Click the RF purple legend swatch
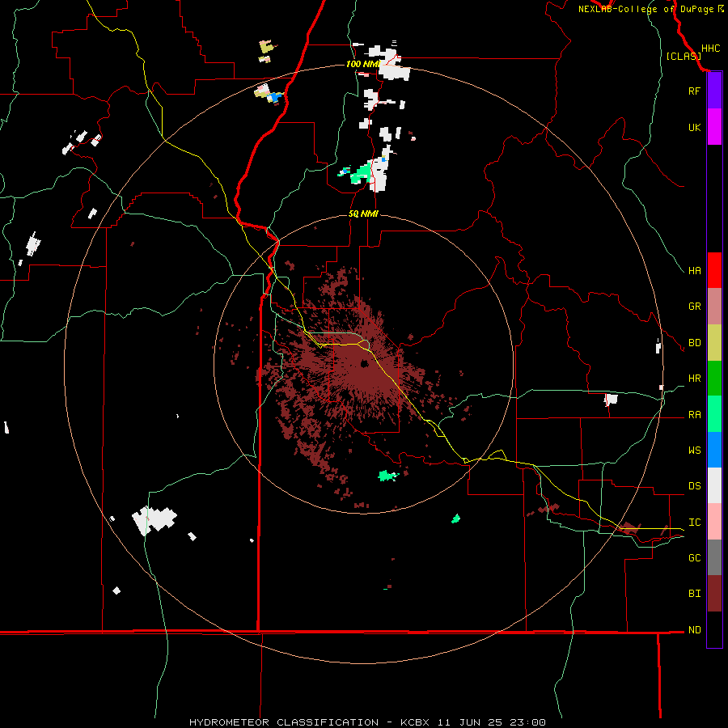Viewport: 728px width, 728px height. [x=714, y=91]
